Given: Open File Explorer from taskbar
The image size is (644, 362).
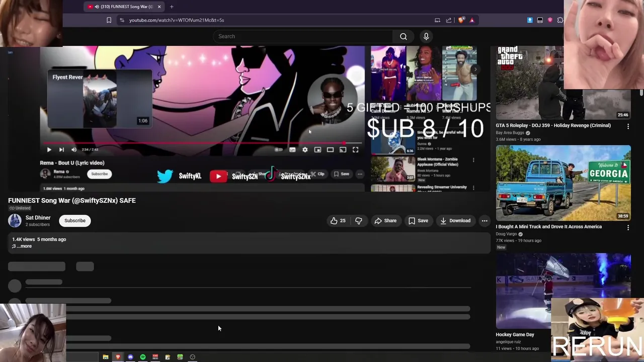Looking at the screenshot, I should (106, 357).
